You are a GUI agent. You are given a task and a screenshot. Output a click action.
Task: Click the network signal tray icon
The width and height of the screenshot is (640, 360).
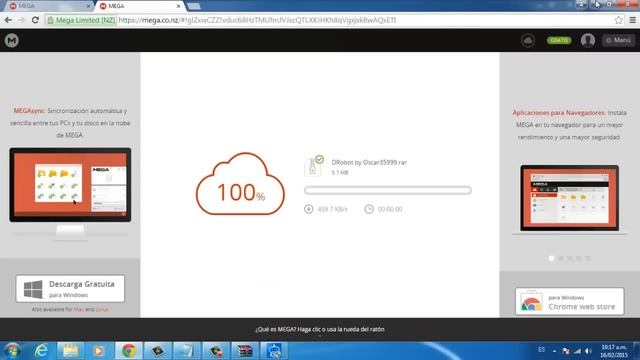577,351
